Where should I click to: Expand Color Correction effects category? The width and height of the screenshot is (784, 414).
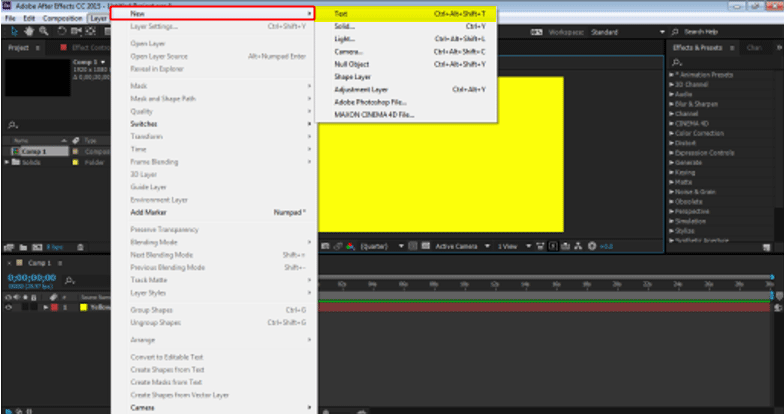(x=672, y=134)
